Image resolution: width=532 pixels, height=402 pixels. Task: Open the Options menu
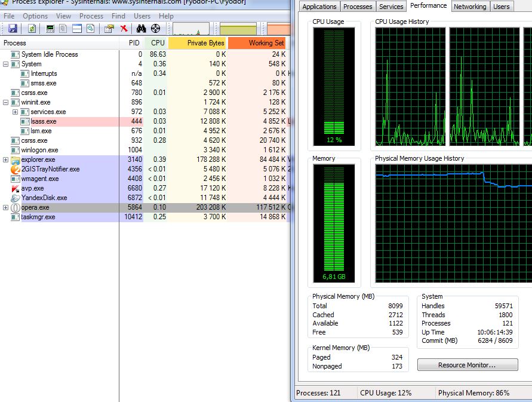point(35,16)
